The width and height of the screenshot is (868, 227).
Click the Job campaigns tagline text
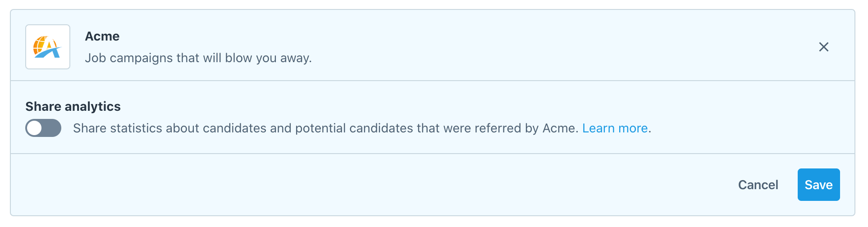[198, 58]
